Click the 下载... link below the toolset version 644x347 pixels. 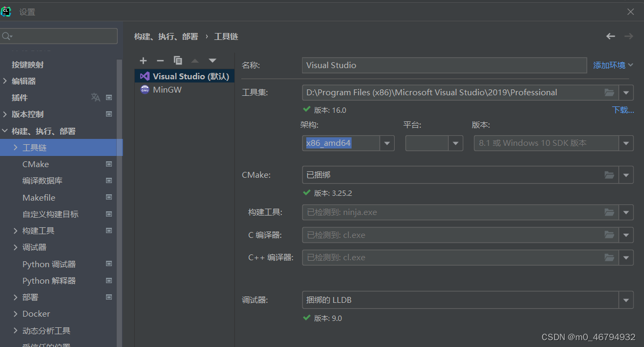[x=622, y=110]
